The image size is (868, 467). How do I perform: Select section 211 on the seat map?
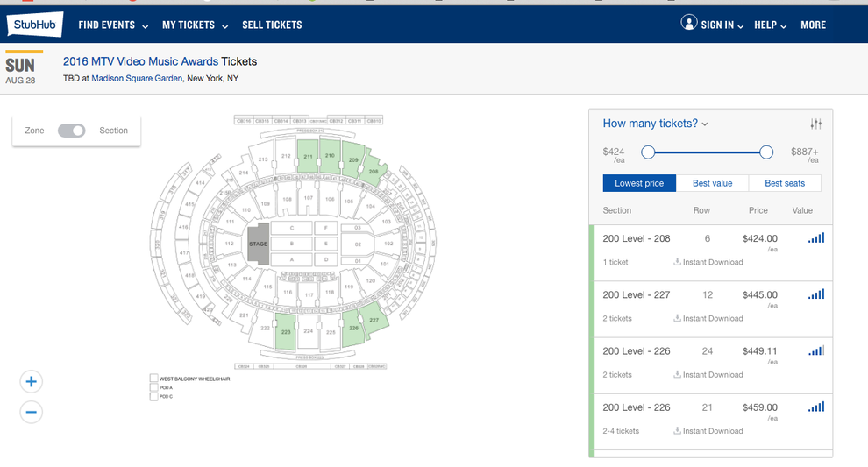point(307,156)
